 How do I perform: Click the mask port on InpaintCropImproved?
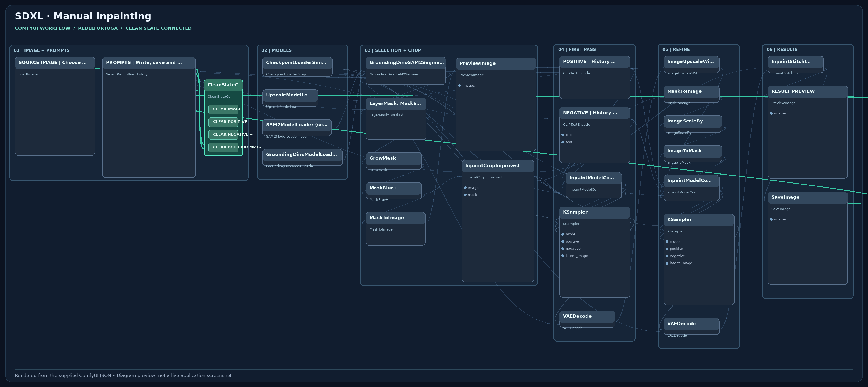click(465, 195)
